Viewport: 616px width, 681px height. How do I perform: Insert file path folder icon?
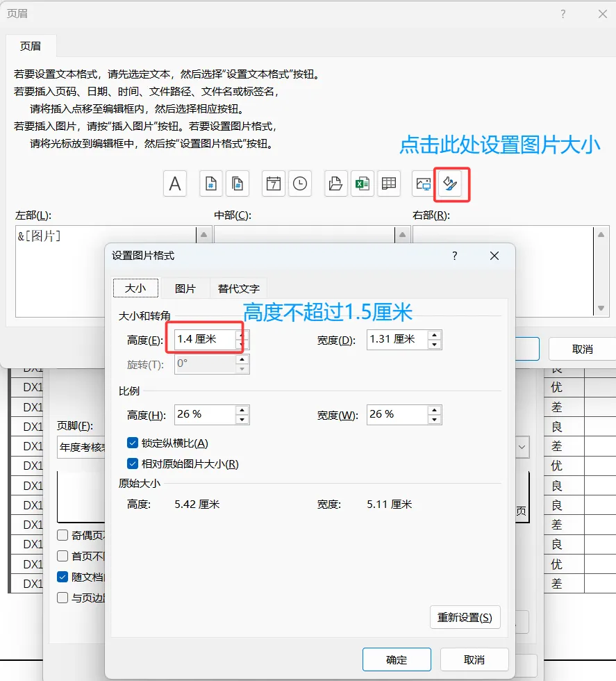pyautogui.click(x=335, y=183)
